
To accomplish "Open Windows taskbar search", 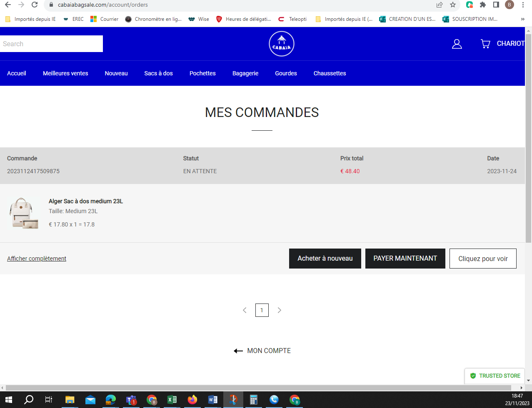I will point(29,400).
